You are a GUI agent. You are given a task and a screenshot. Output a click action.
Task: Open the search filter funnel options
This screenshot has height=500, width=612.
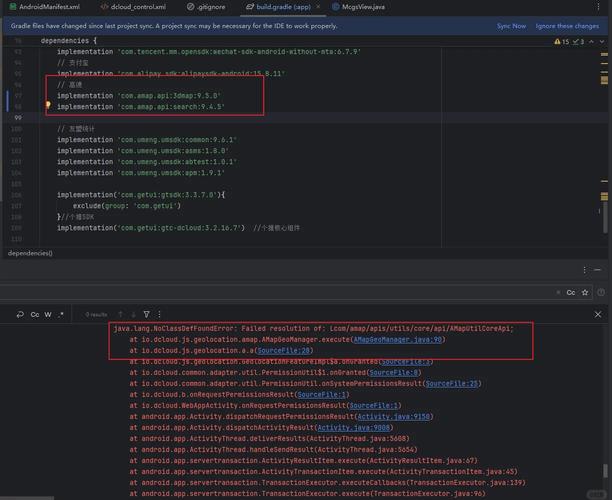(x=146, y=315)
